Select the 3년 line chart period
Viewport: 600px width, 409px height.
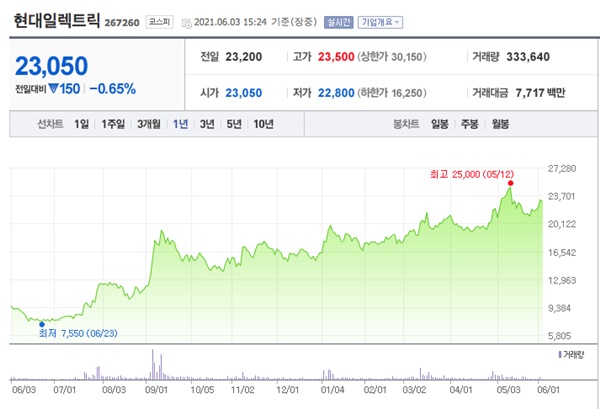[x=207, y=124]
